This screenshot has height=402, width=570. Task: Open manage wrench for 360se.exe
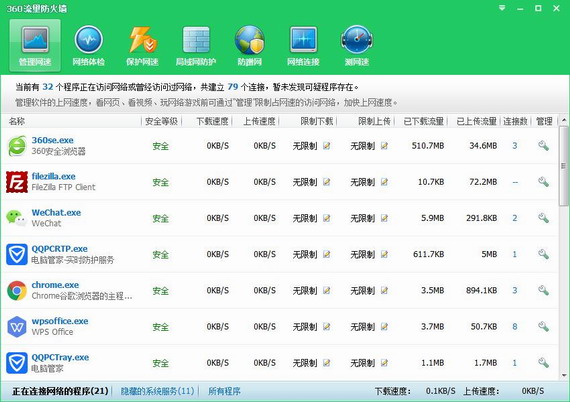click(543, 146)
